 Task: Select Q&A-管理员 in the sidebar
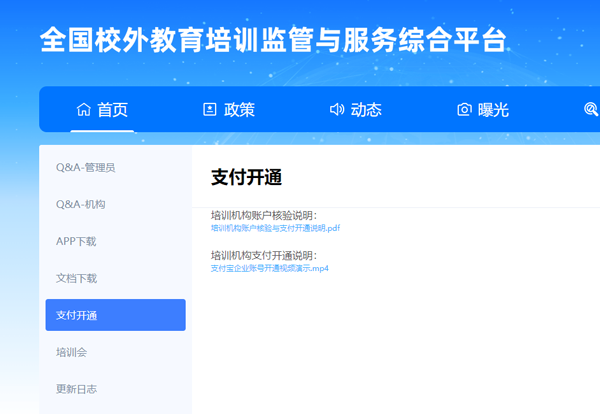point(86,167)
